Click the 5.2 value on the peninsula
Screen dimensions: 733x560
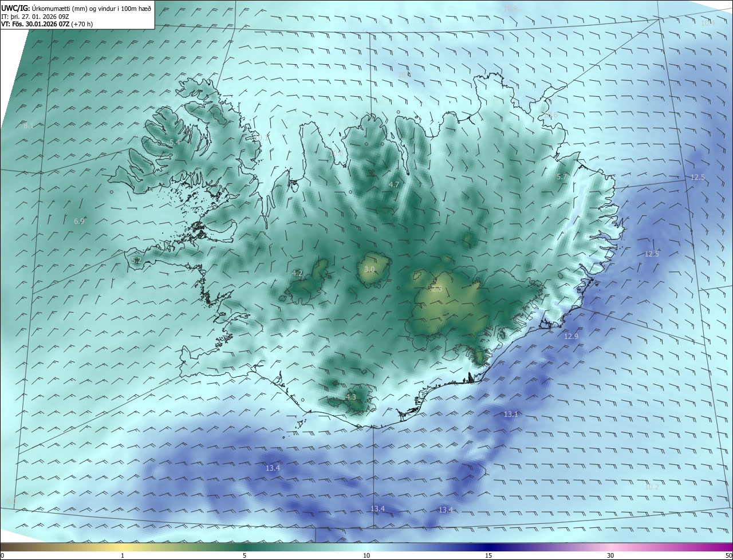point(136,261)
